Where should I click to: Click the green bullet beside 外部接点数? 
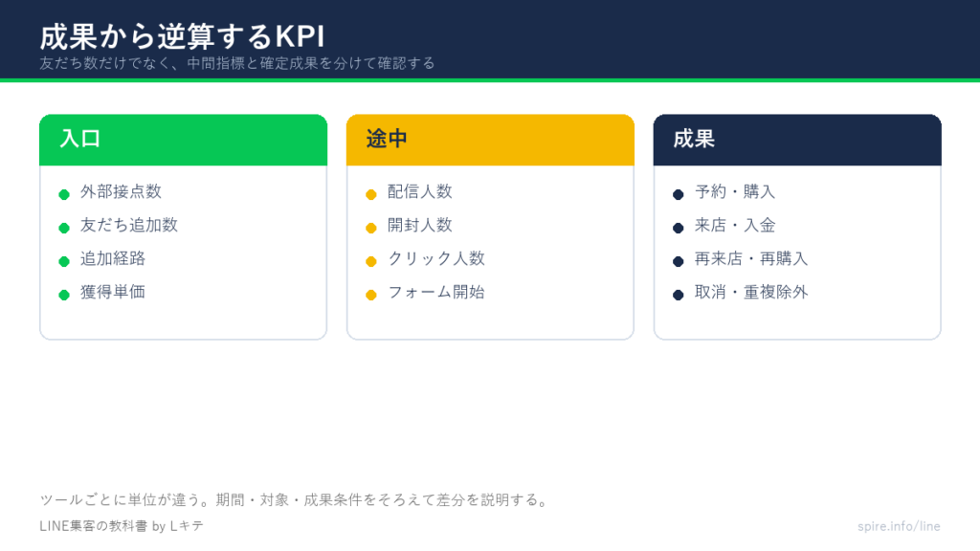click(64, 194)
